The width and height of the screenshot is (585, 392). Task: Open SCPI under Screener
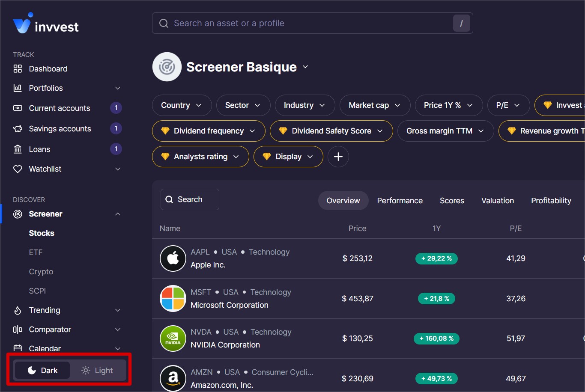click(x=37, y=291)
